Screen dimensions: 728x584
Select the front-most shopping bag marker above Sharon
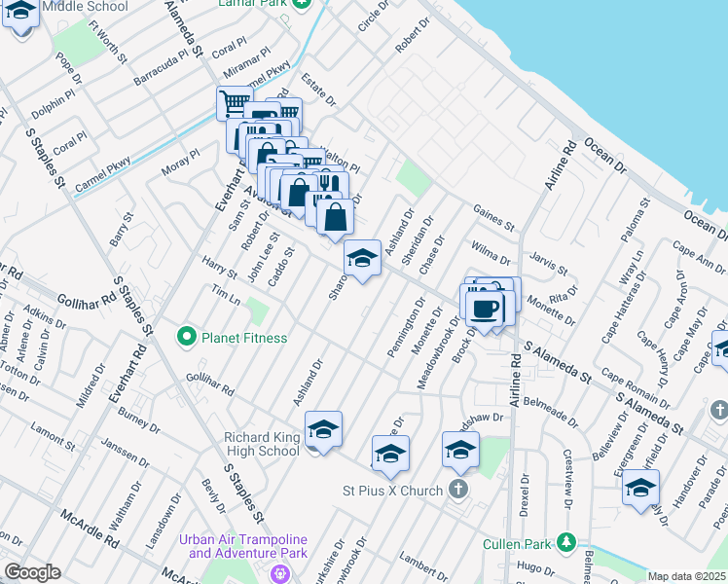(335, 217)
